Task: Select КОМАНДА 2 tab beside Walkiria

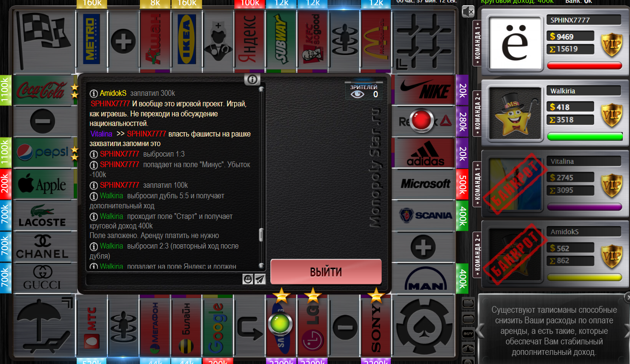Action: pos(477,114)
